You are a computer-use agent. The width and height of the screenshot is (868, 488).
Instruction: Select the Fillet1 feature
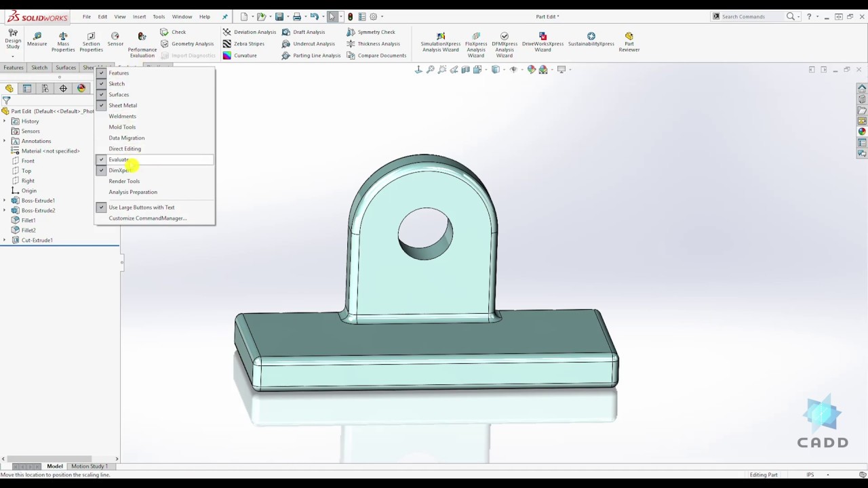click(28, 220)
